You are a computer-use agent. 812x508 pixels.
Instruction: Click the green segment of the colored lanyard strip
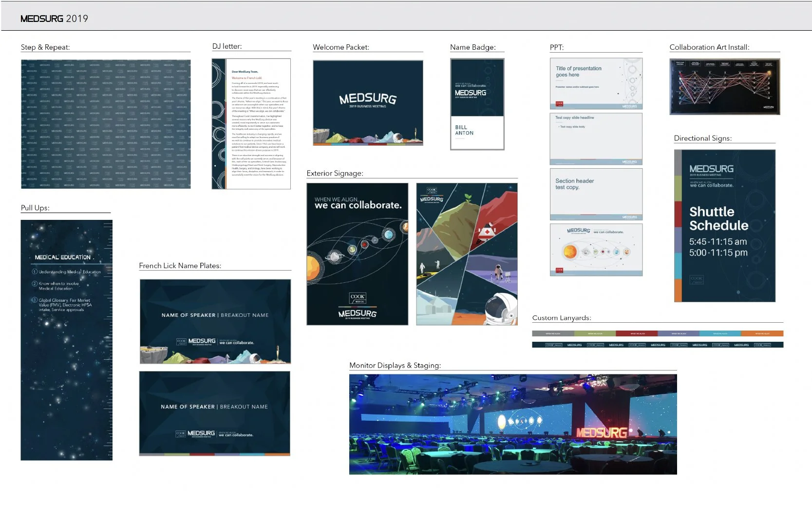coord(595,333)
